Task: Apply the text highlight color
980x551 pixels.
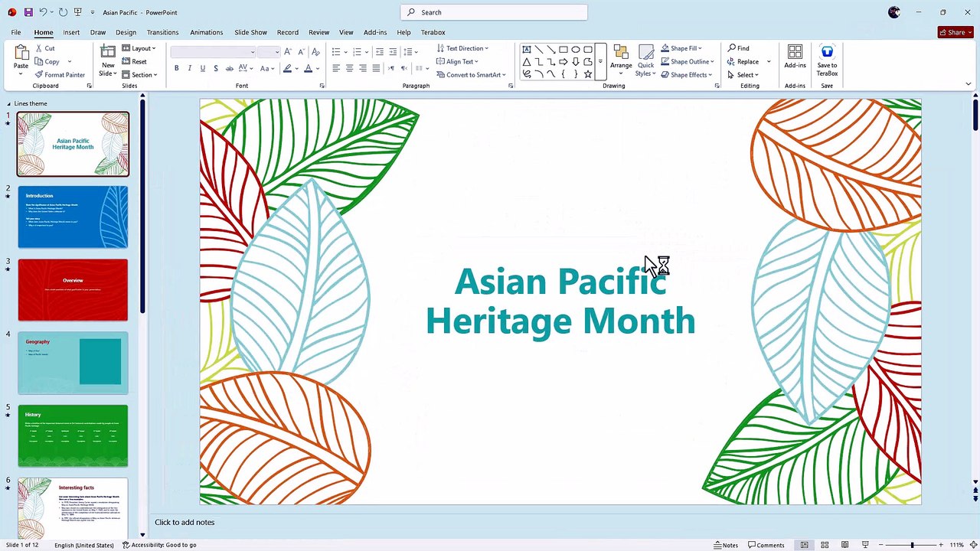Action: 287,69
